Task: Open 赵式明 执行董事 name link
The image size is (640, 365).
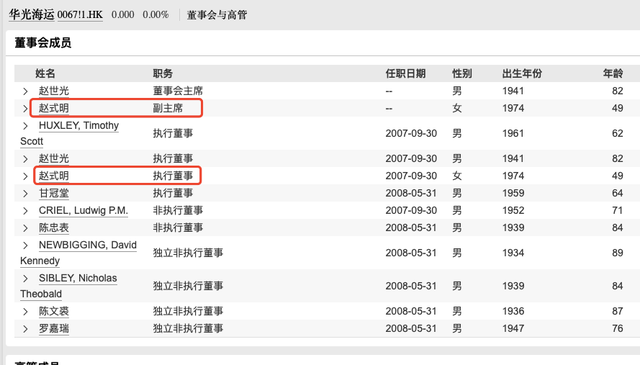Action: tap(54, 176)
